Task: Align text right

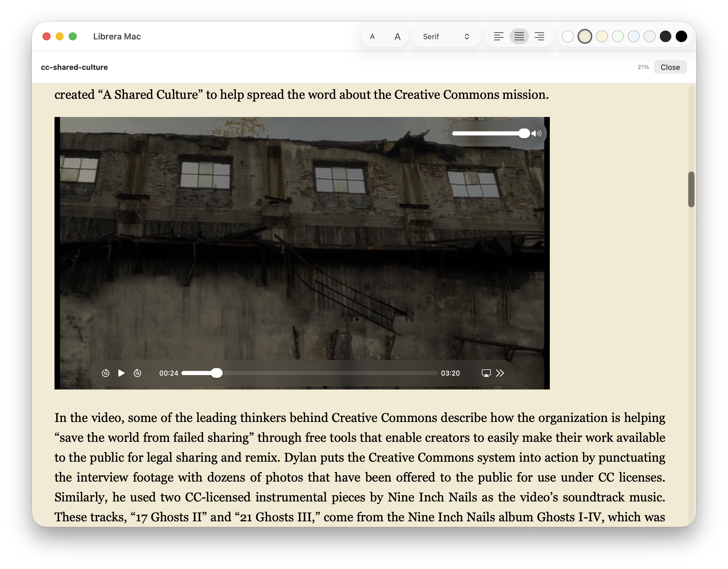Action: tap(539, 36)
